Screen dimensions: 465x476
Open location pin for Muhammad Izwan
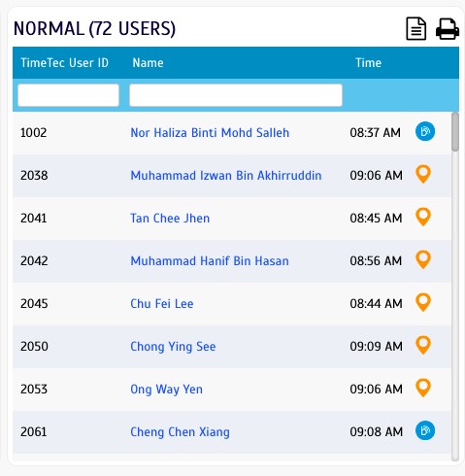[x=423, y=174]
